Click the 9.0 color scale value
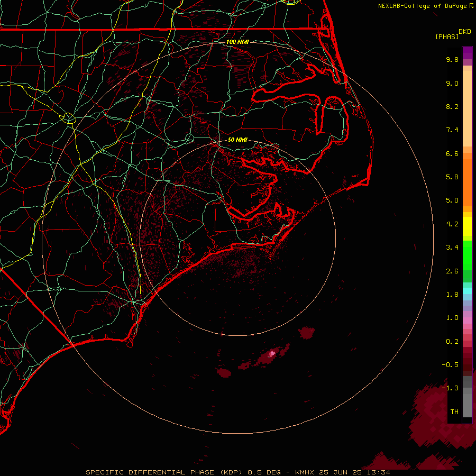476x476 pixels. point(452,83)
